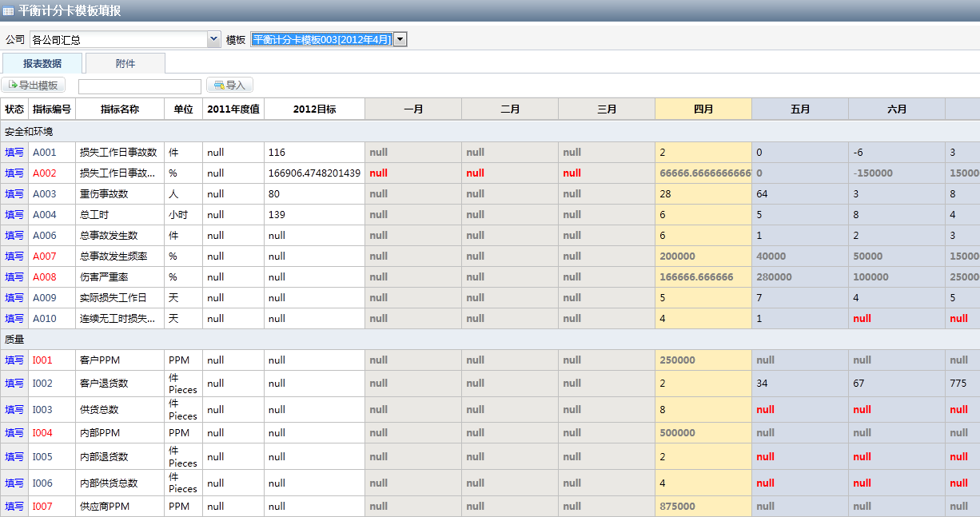This screenshot has height=517, width=980.
Task: Click the grid icon in title bar
Action: tap(9, 11)
